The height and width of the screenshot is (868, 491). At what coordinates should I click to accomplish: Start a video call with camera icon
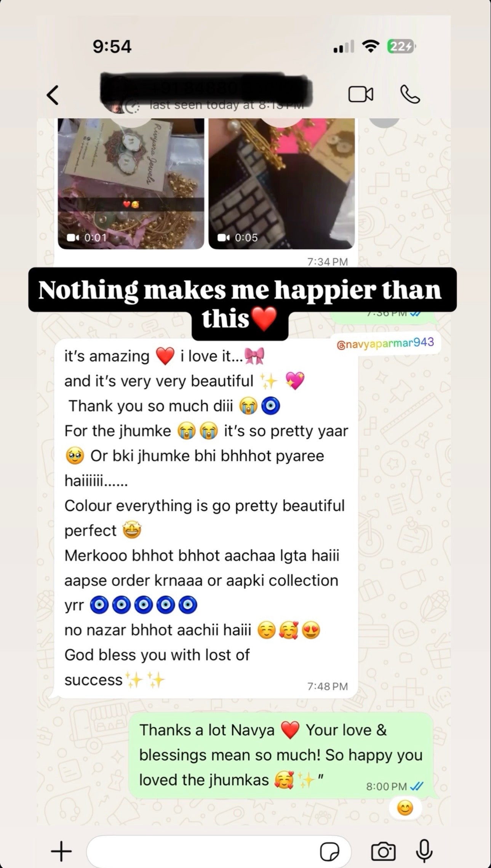pyautogui.click(x=361, y=94)
